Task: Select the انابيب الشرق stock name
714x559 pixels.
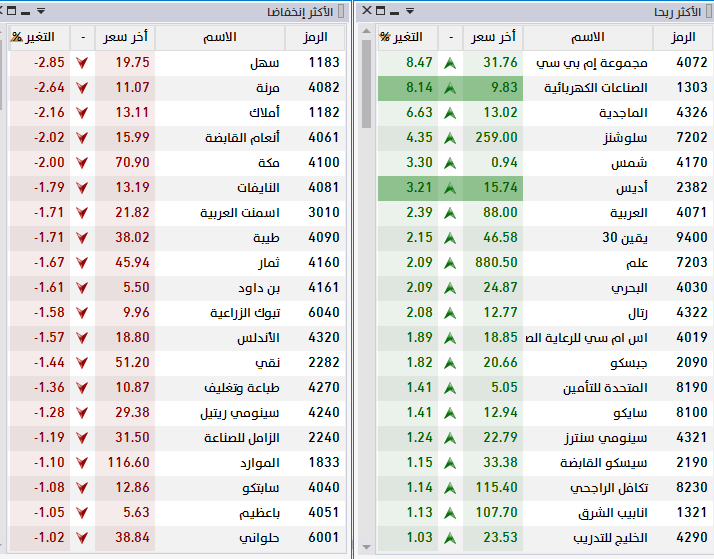Action: pyautogui.click(x=613, y=513)
